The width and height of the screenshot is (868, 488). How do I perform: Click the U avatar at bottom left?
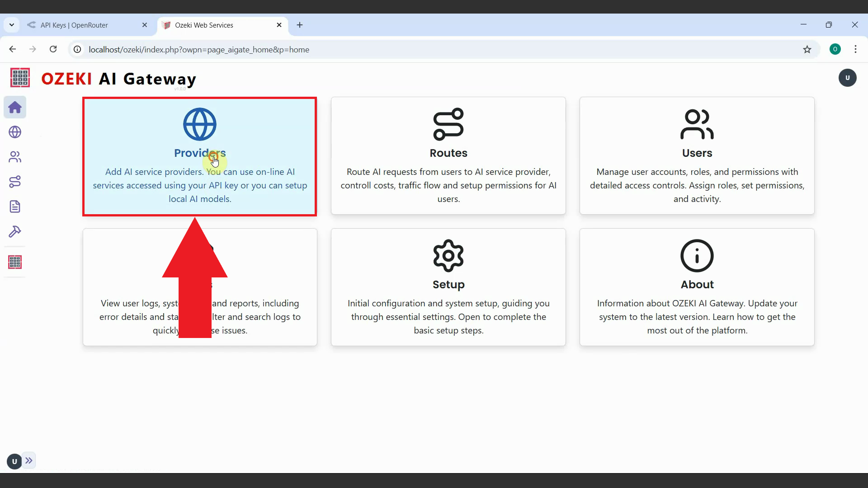click(14, 461)
